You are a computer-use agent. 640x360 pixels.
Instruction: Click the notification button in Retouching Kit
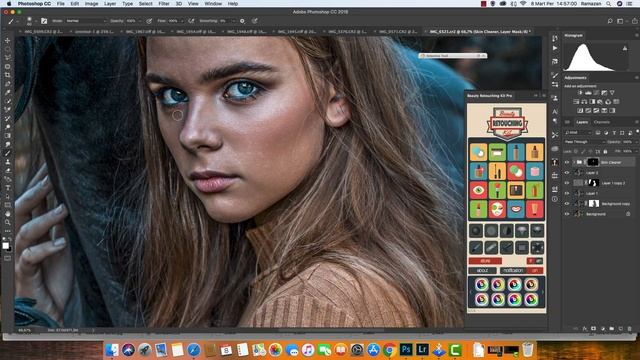pyautogui.click(x=513, y=270)
